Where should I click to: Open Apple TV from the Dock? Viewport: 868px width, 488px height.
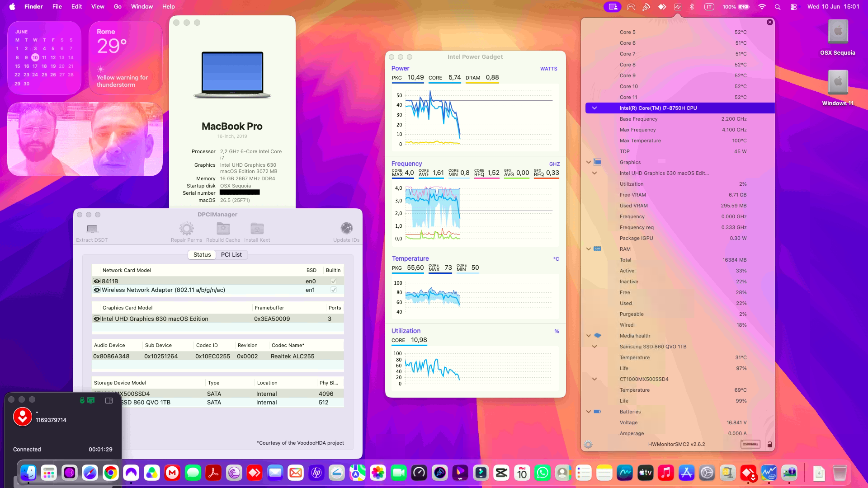coord(645,473)
